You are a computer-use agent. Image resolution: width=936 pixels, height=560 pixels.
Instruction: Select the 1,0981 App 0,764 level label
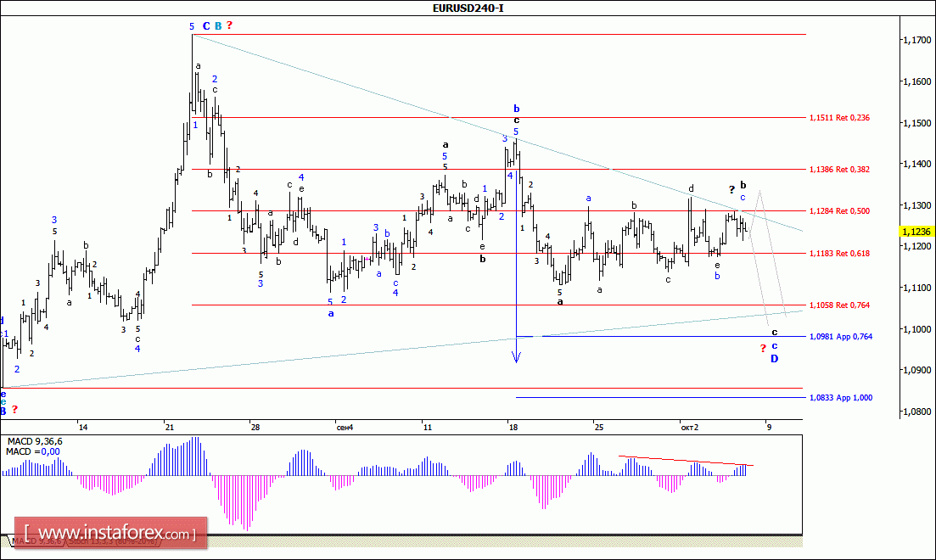pos(840,337)
